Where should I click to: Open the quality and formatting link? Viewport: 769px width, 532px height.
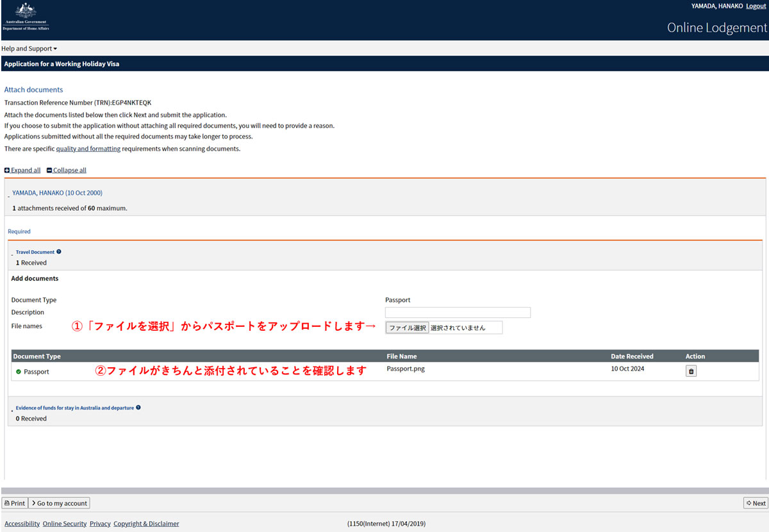click(x=88, y=149)
